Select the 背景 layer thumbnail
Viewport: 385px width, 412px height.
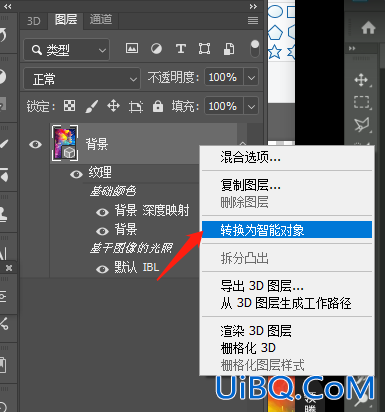(65, 143)
